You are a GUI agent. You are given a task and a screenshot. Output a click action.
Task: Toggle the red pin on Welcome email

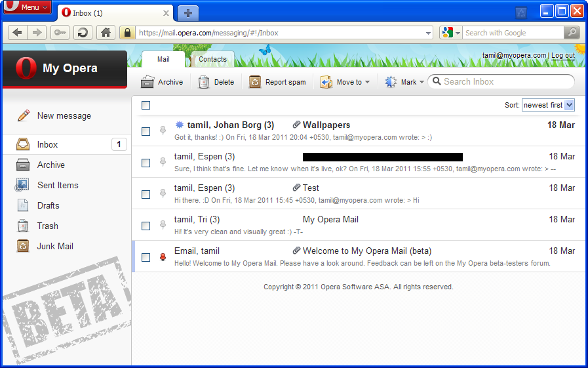[163, 257]
